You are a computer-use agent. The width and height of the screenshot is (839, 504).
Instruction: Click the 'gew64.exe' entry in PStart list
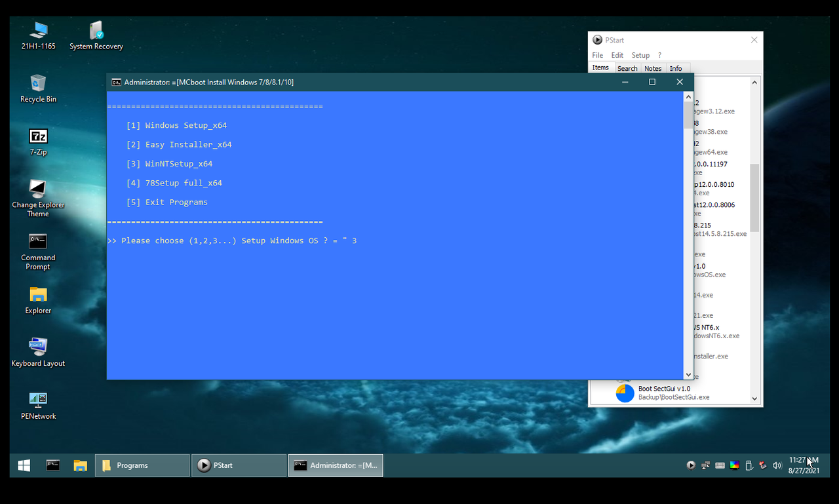click(x=711, y=152)
